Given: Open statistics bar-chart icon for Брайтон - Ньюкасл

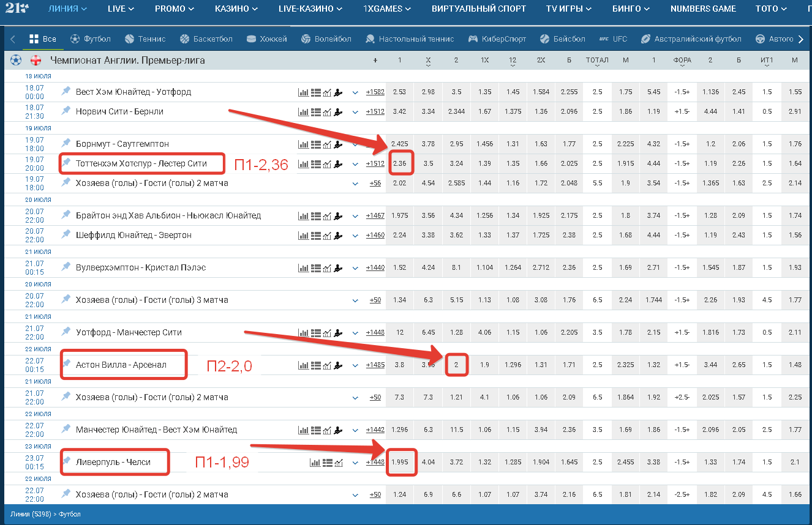Looking at the screenshot, I should coord(303,216).
